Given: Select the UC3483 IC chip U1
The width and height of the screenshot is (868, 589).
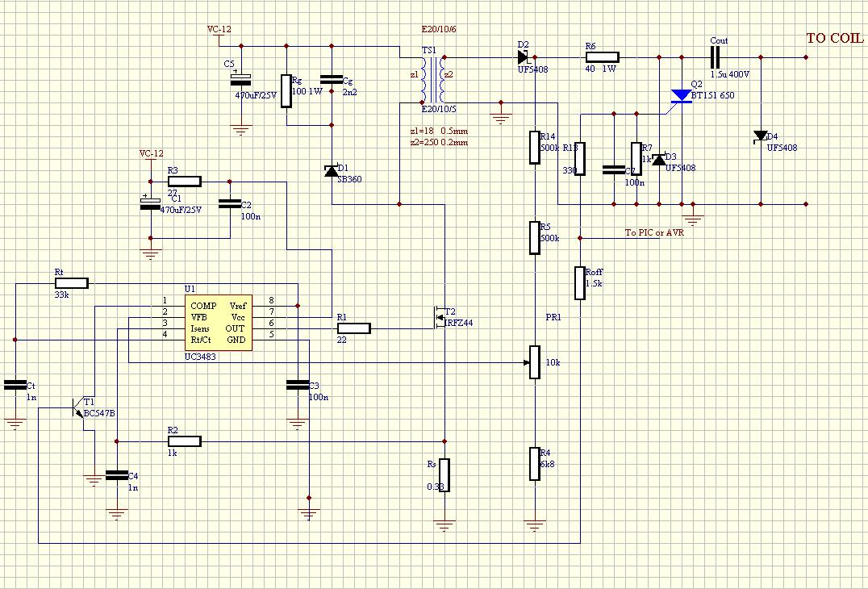Looking at the screenshot, I should pos(219,323).
